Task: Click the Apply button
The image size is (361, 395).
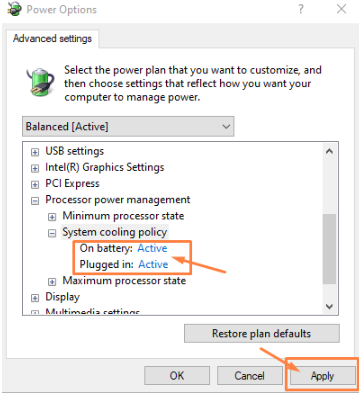Action: click(322, 376)
